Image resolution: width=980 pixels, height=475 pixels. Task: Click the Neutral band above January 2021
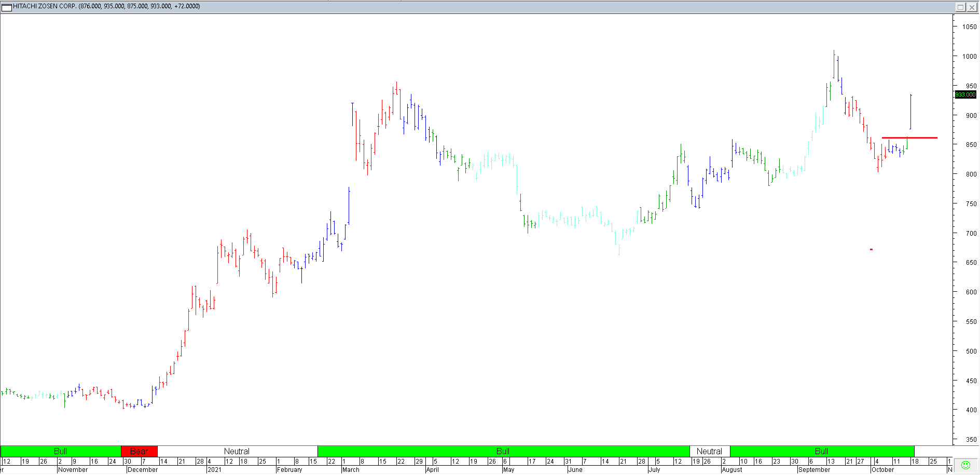(237, 451)
